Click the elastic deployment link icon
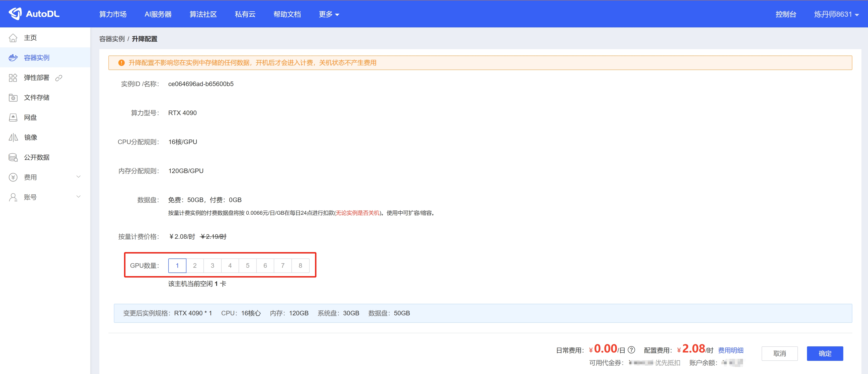This screenshot has height=374, width=868. pyautogui.click(x=59, y=78)
